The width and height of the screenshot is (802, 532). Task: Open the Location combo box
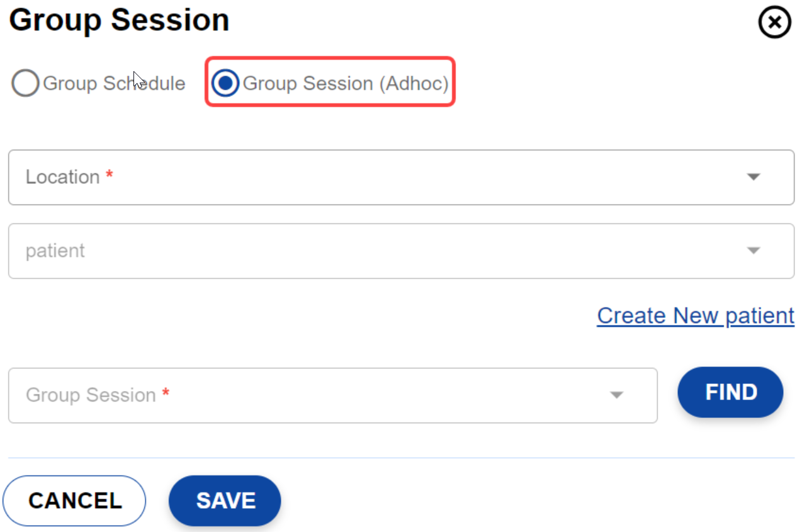coord(378,177)
